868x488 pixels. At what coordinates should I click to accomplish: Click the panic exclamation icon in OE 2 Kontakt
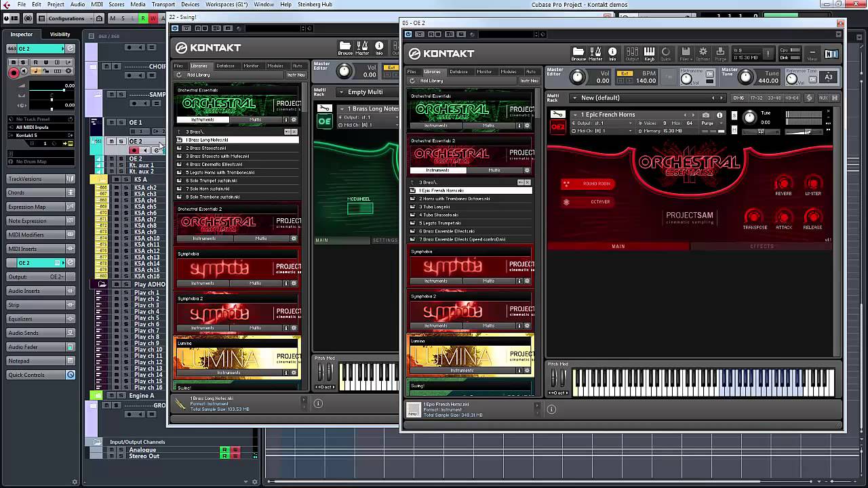point(768,54)
